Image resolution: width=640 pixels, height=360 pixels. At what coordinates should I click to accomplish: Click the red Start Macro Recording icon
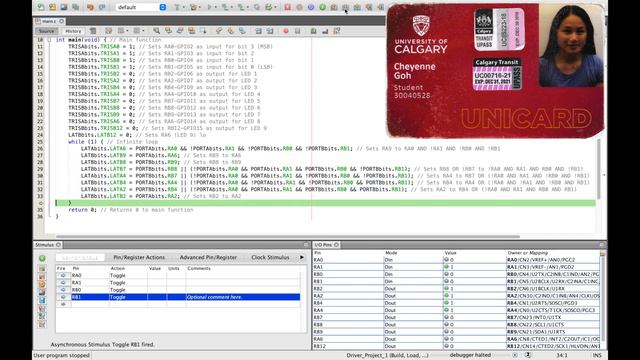(286, 31)
